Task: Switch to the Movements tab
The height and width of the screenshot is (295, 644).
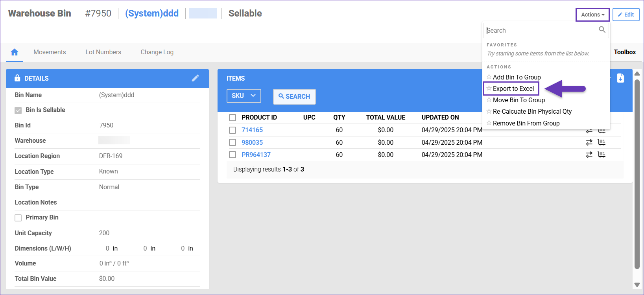Action: click(x=50, y=52)
